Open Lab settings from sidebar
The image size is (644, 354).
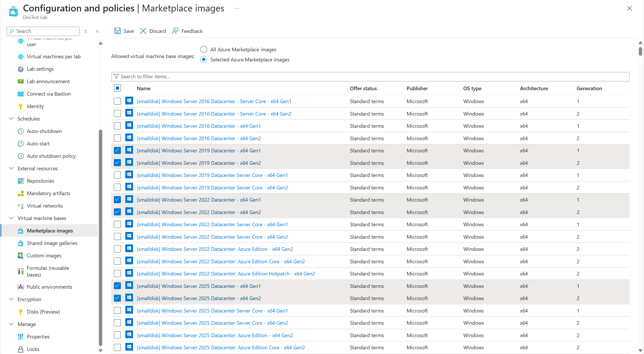click(40, 68)
